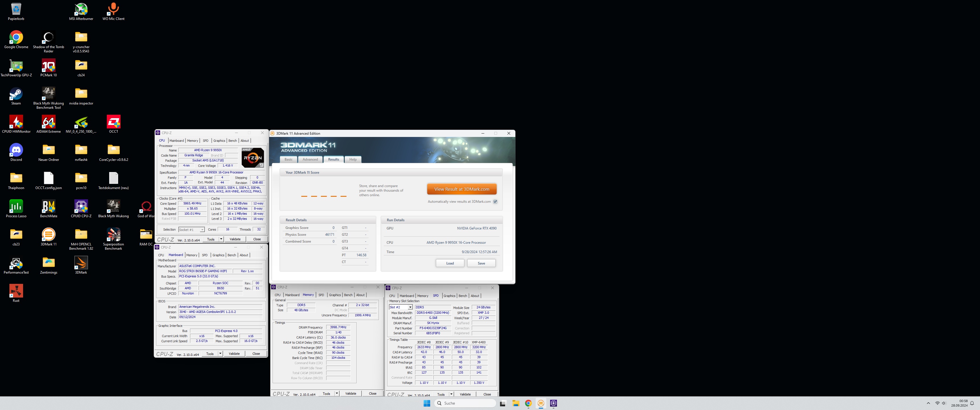Open Rust desktop shortcut
The image size is (980, 410).
[x=16, y=293]
